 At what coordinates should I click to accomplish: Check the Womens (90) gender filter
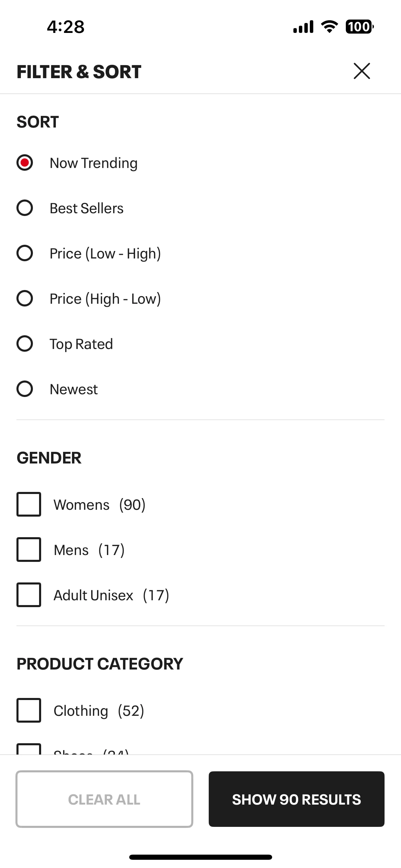(x=29, y=504)
